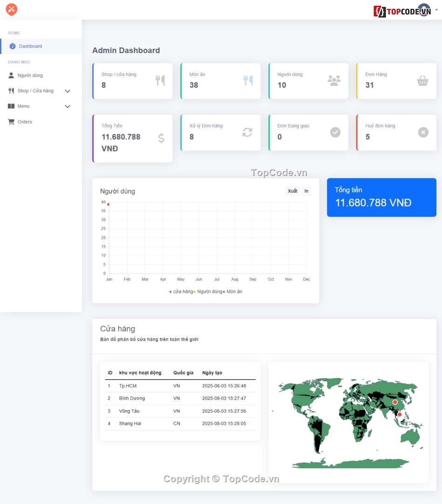Click dollar icon on Tổng Tiền card
442x504 pixels.
click(x=161, y=138)
